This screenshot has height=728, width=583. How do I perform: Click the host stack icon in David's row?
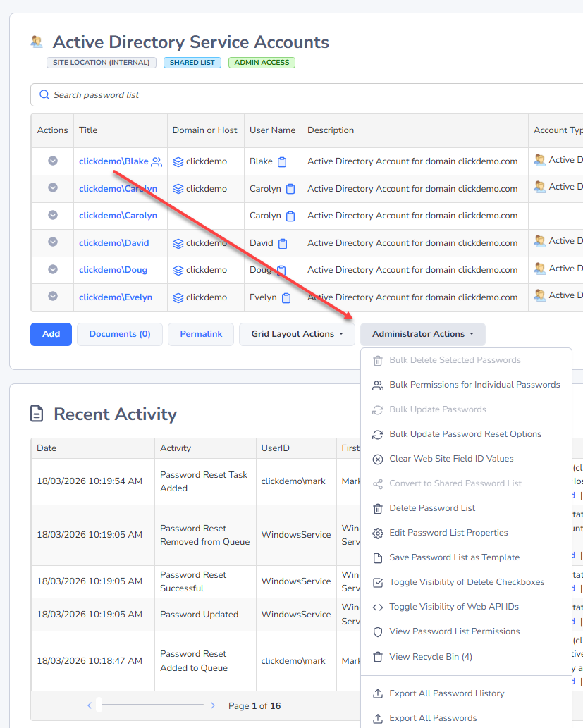(178, 243)
